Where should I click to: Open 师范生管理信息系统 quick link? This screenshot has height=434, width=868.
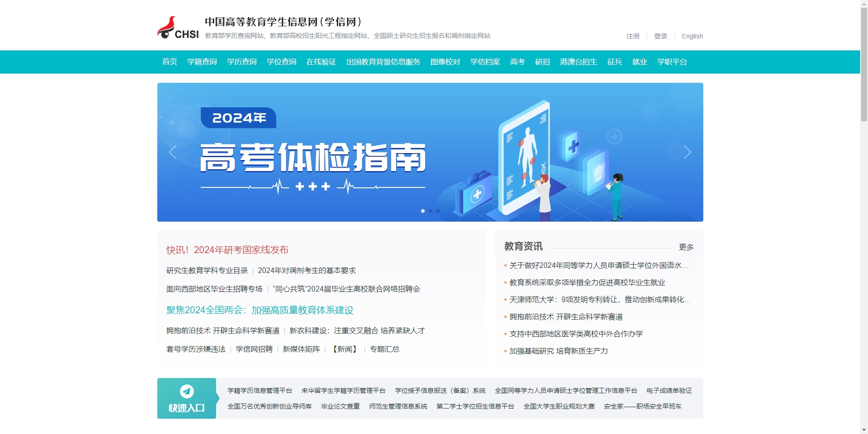point(398,406)
